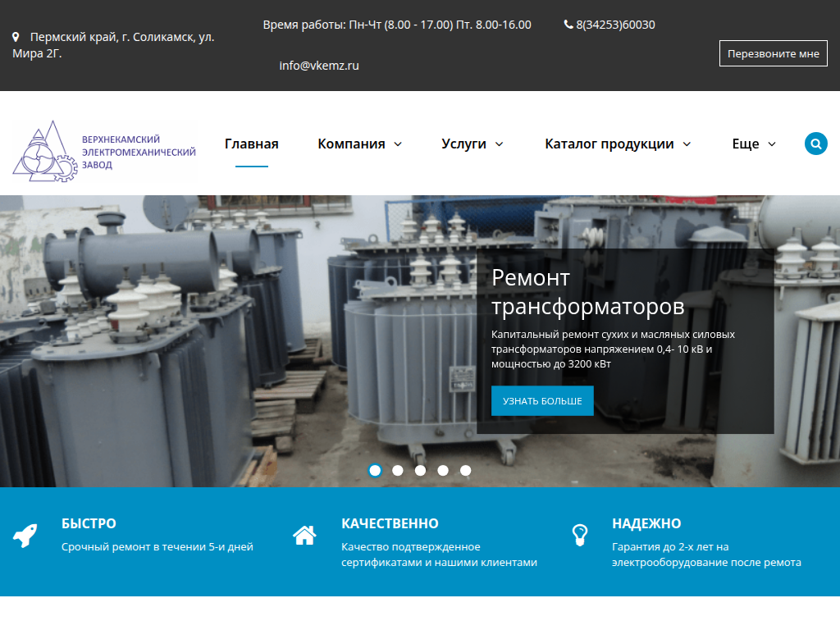Click the search magnifier icon

click(x=815, y=144)
